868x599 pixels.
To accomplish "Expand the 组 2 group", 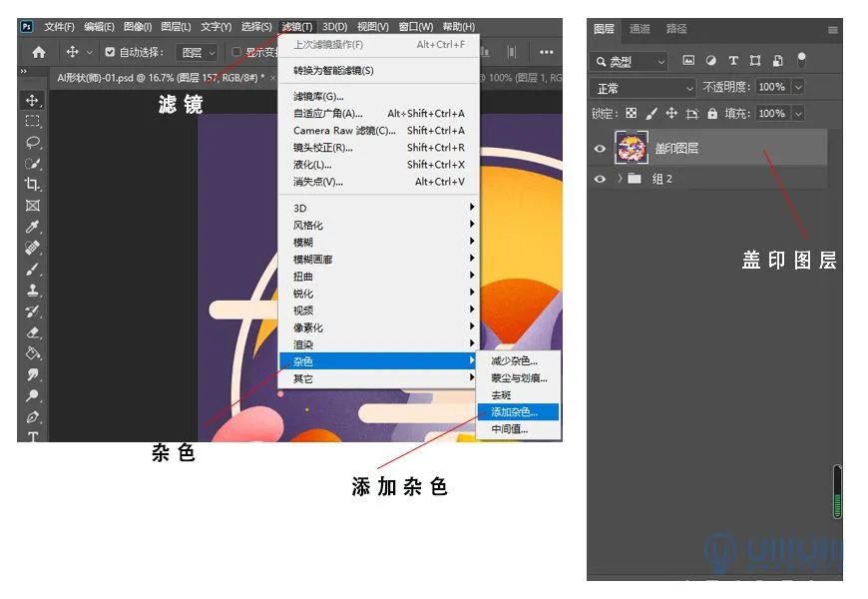I will [619, 179].
